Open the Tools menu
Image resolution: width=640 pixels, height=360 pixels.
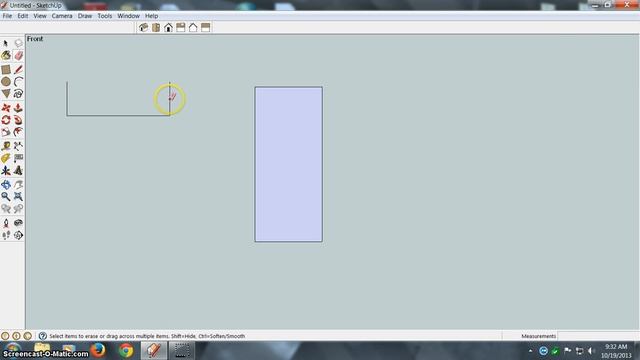point(104,16)
